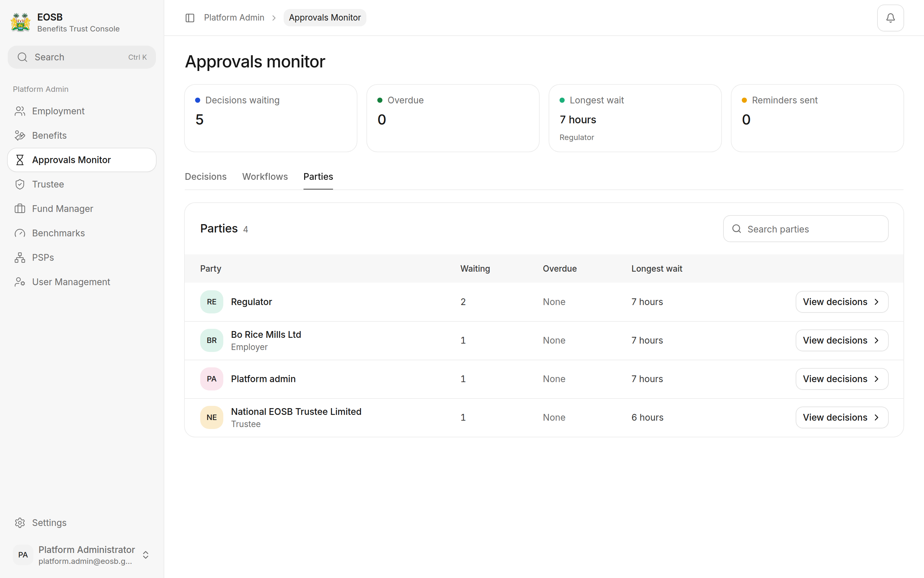
Task: View decisions for Platform admin
Action: pyautogui.click(x=842, y=379)
